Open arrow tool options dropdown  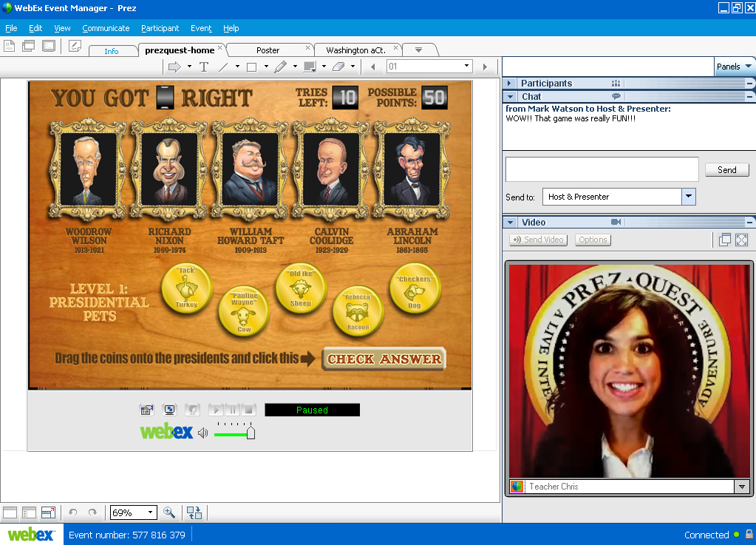coord(189,67)
